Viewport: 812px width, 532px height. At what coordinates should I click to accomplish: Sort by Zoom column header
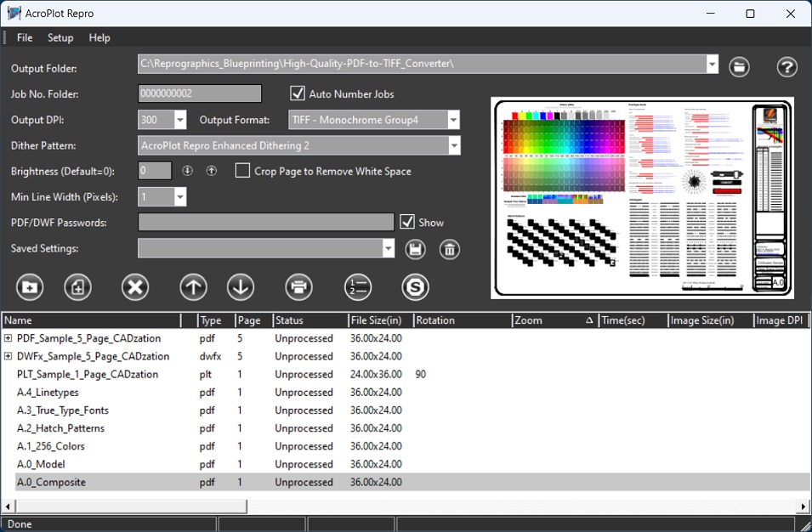click(555, 320)
